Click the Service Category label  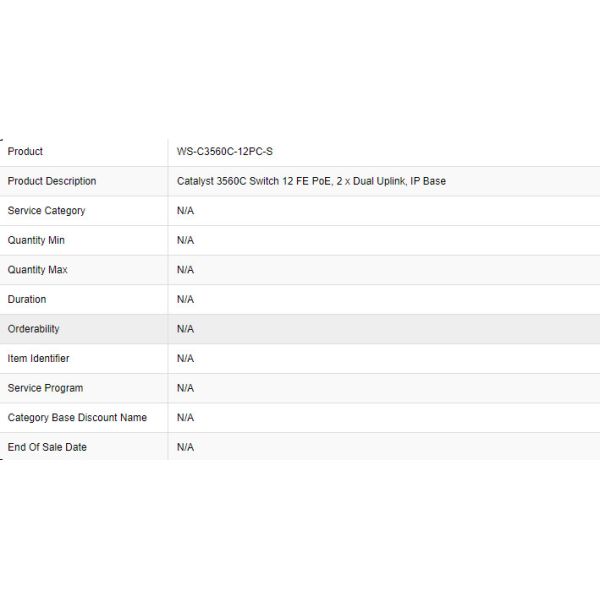click(46, 211)
